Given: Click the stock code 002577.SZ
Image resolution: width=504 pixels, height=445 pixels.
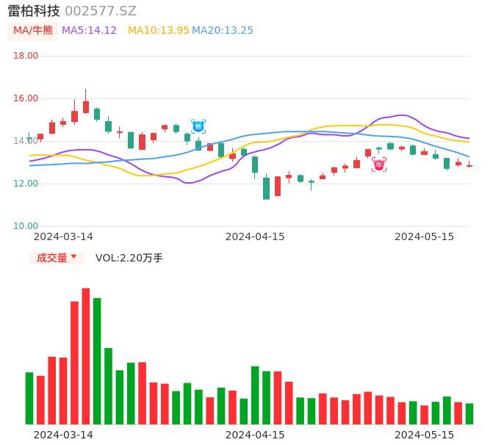Looking at the screenshot, I should coord(101,11).
